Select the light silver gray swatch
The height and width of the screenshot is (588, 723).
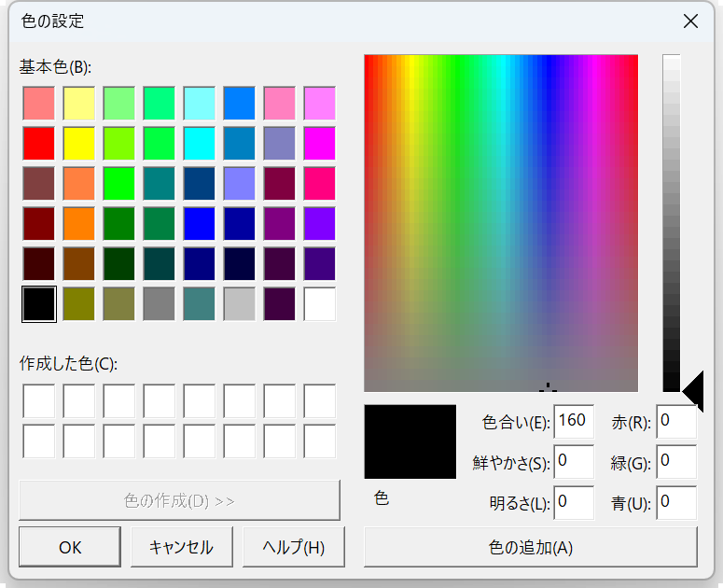click(240, 304)
